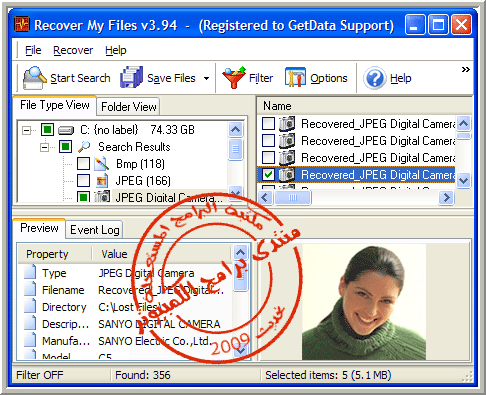Check the JPEG (166) checkbox
486x395 pixels.
[x=83, y=181]
